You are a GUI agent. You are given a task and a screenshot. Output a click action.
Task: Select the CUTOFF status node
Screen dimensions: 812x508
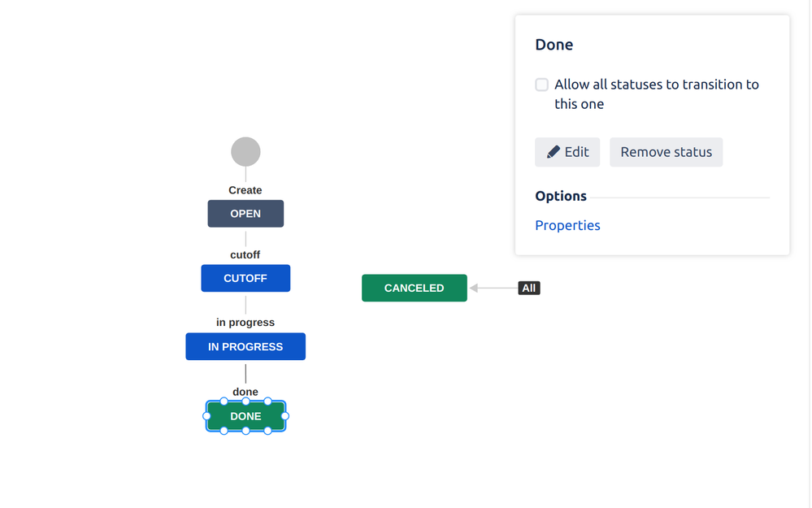(x=245, y=279)
